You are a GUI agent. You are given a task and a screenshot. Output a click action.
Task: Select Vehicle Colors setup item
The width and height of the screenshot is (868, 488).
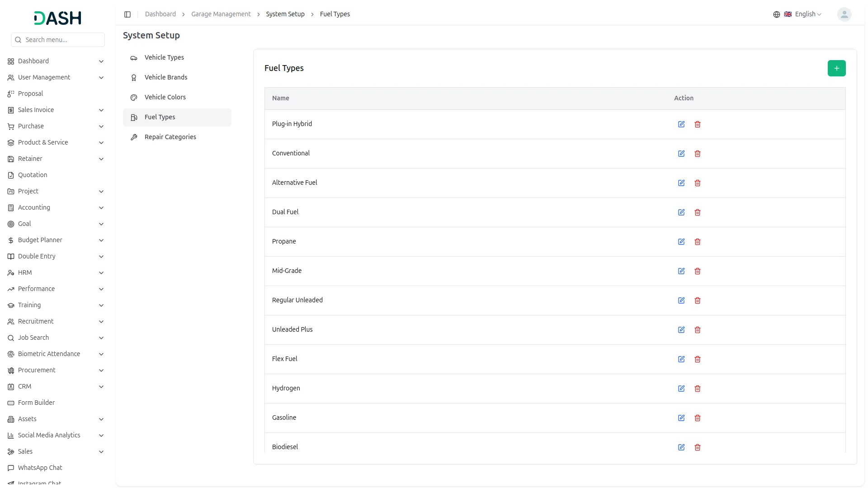pos(165,97)
